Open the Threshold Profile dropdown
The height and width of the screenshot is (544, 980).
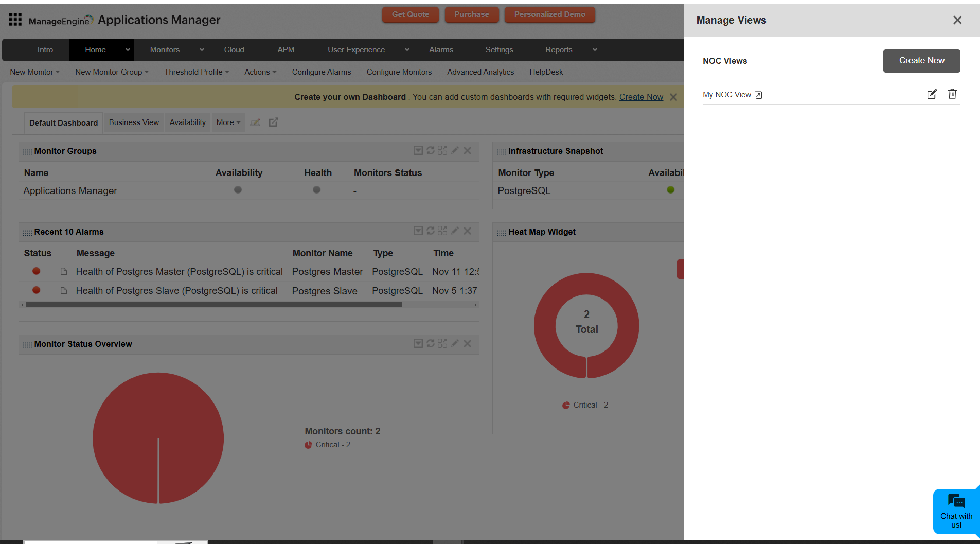197,72
